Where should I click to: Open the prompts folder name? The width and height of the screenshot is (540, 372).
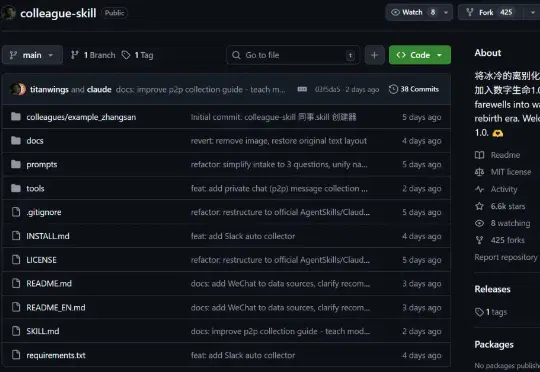(x=42, y=165)
